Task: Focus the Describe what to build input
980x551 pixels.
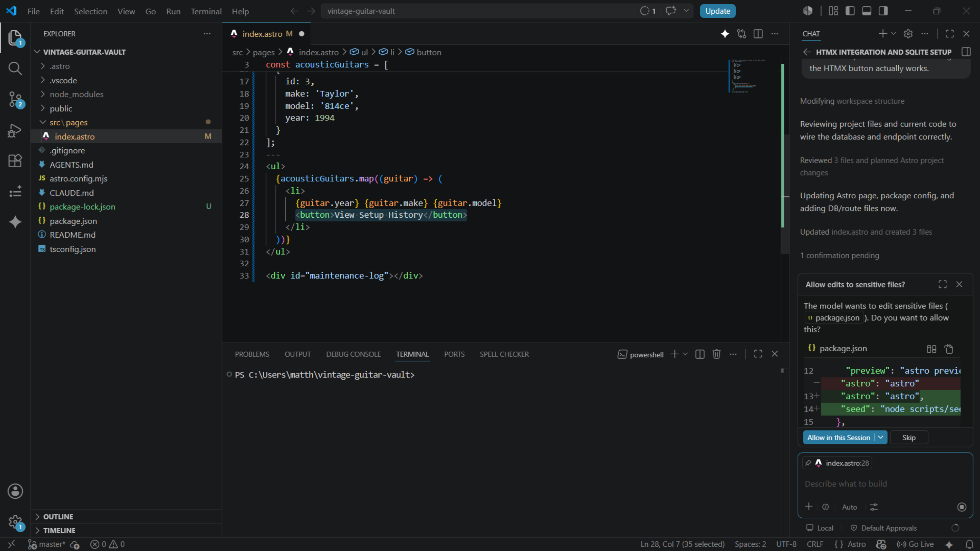Action: 885,484
